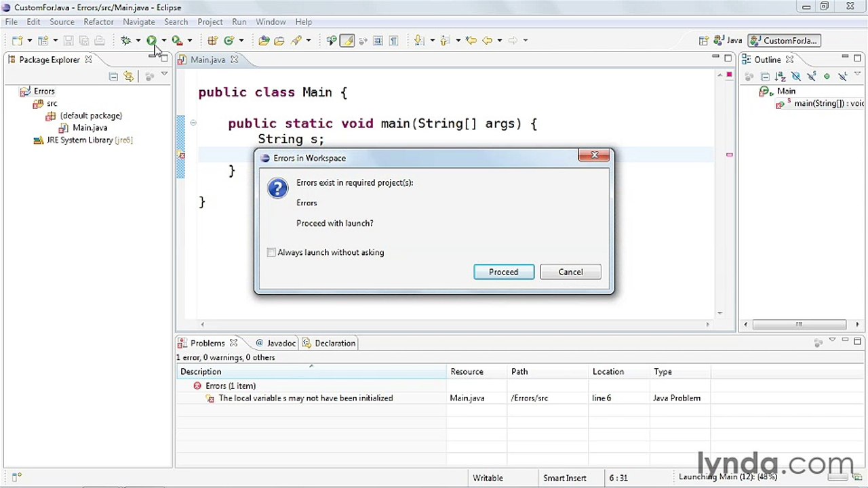Screen dimensions: 868x488
Task: Click the Back navigation arrow in toolbar
Action: pos(487,41)
